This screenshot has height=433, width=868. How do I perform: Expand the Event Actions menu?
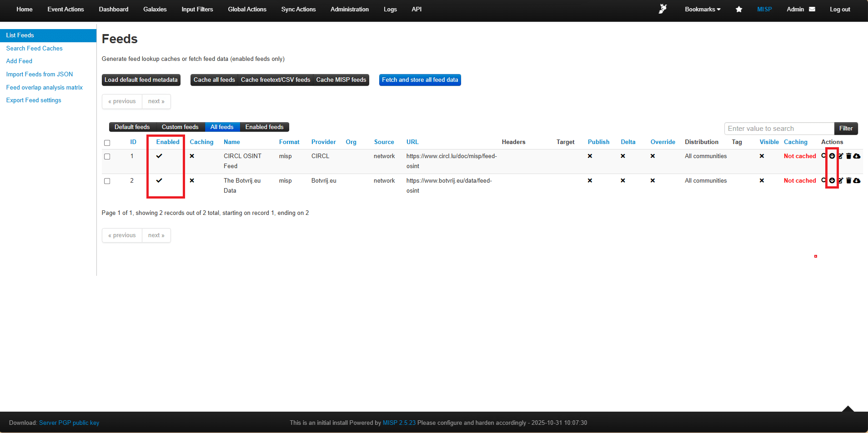tap(65, 9)
